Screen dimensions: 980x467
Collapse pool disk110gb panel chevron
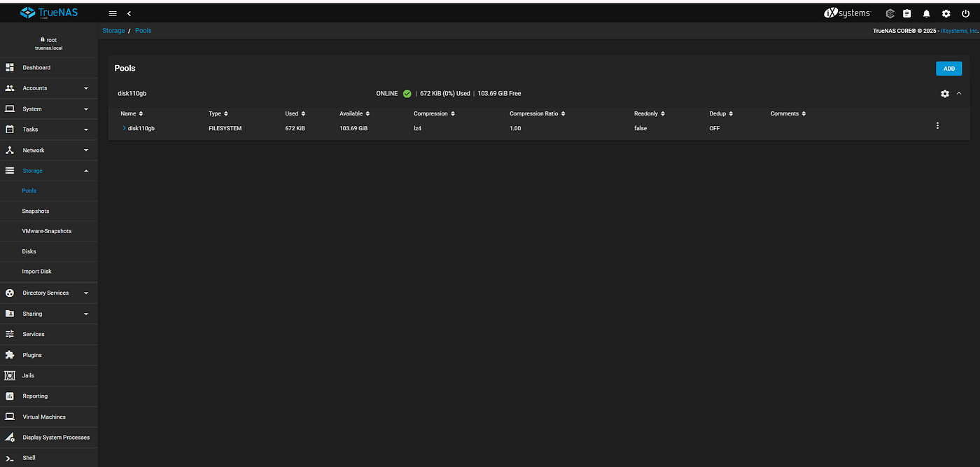pos(959,93)
